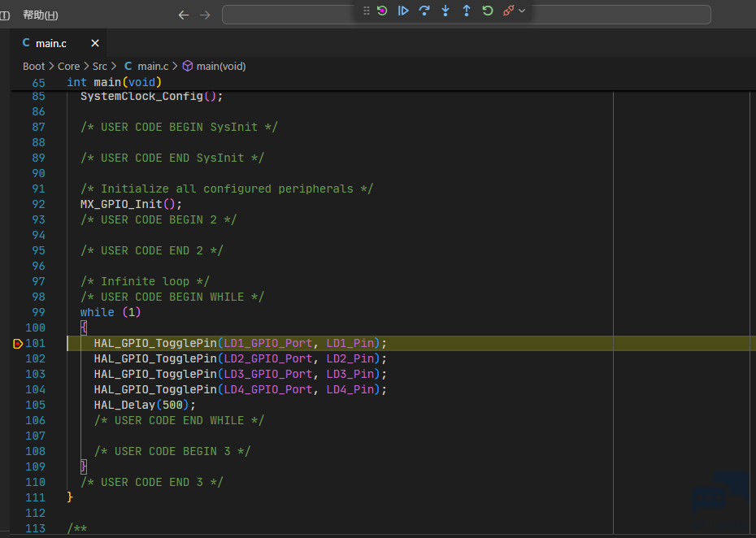Click LD2_GPIO_Port on line 102

pyautogui.click(x=268, y=358)
